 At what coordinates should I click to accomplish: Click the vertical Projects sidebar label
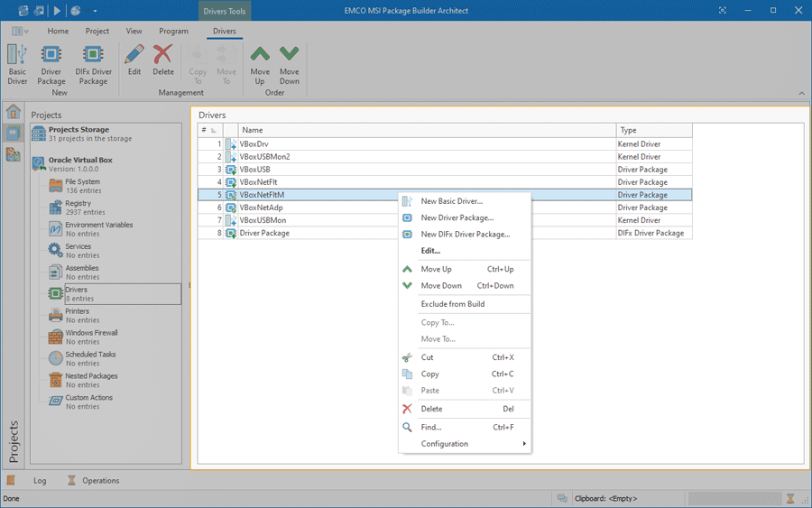coord(14,441)
